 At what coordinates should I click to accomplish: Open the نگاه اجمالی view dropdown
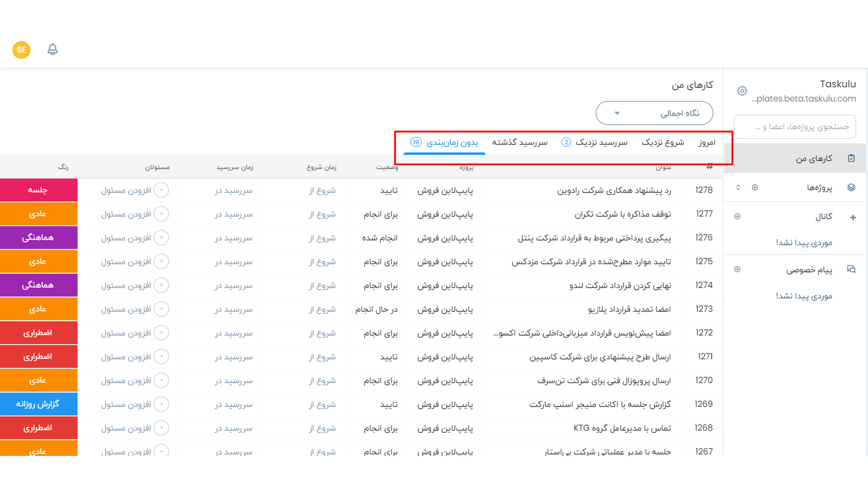click(x=654, y=113)
